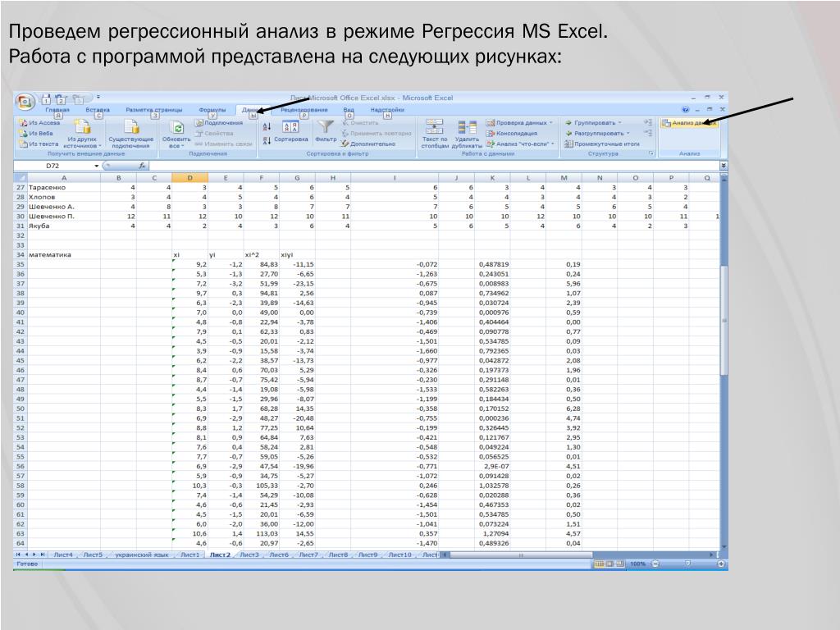Switch to sheet Лист3
This screenshot has height=630, width=840.
click(x=249, y=555)
